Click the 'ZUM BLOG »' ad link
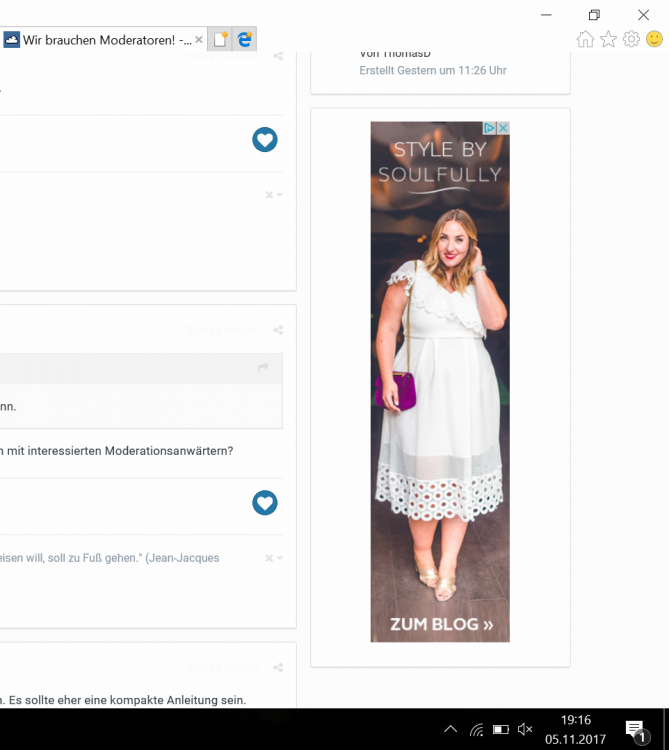This screenshot has width=669, height=750. [441, 625]
